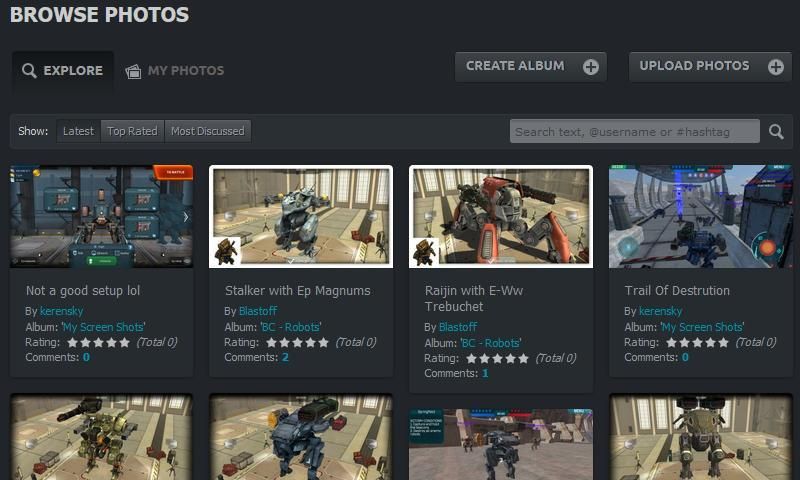Click the My Photos album icon
Image resolution: width=800 pixels, height=480 pixels.
133,71
